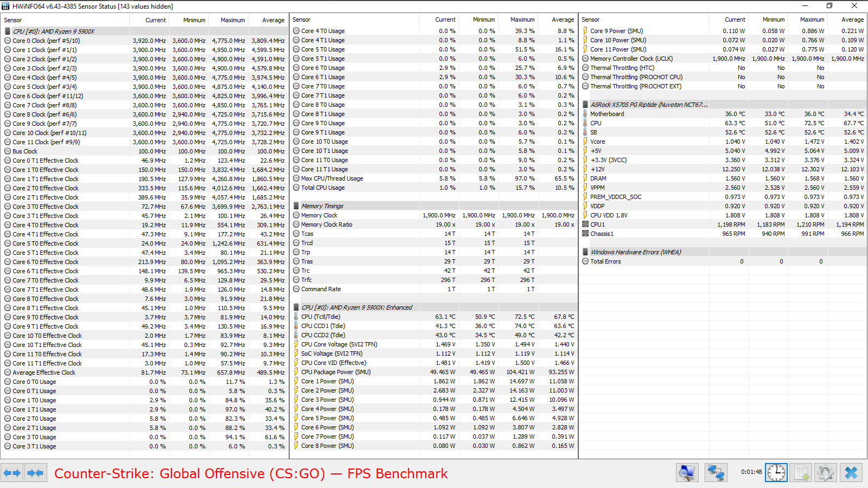Click the lightning icon beside Vcore
The height and width of the screenshot is (488, 868).
[x=585, y=142]
